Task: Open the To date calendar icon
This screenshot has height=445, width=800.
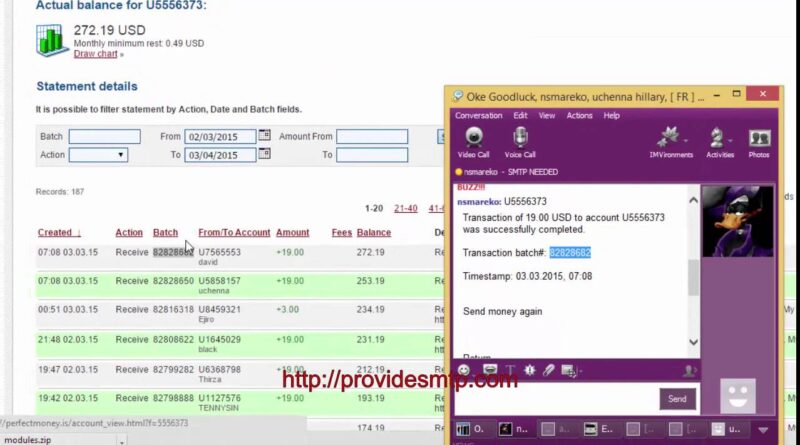Action: tap(264, 154)
